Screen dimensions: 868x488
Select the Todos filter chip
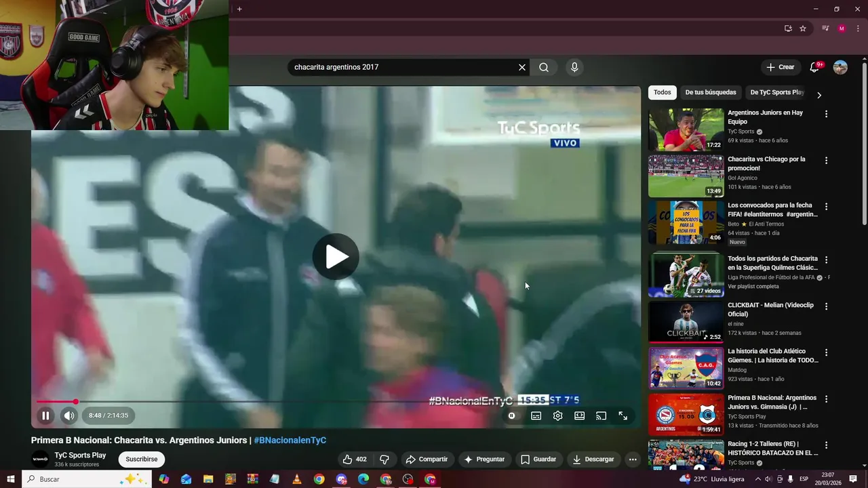[663, 92]
